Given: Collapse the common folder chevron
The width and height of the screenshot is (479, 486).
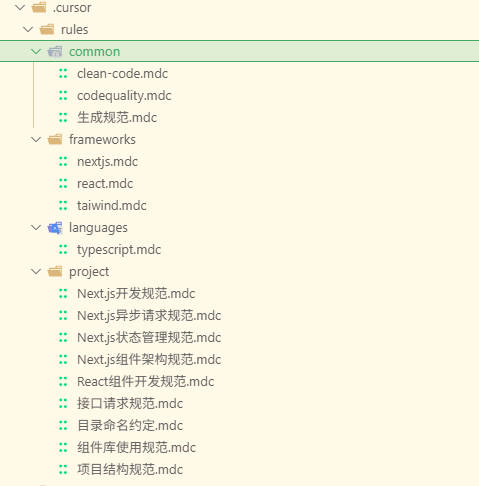Looking at the screenshot, I should coord(36,52).
